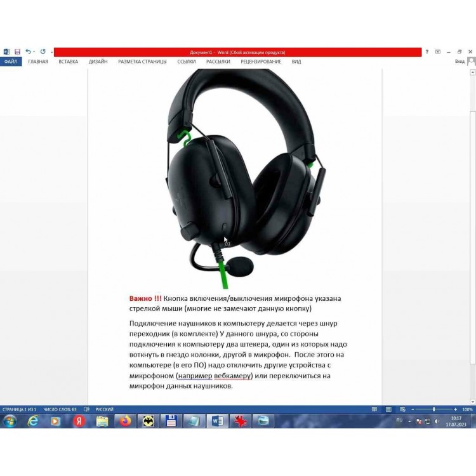Screen dimensions: 476x476
Task: Open the ФАЙЛ tab
Action: point(11,62)
